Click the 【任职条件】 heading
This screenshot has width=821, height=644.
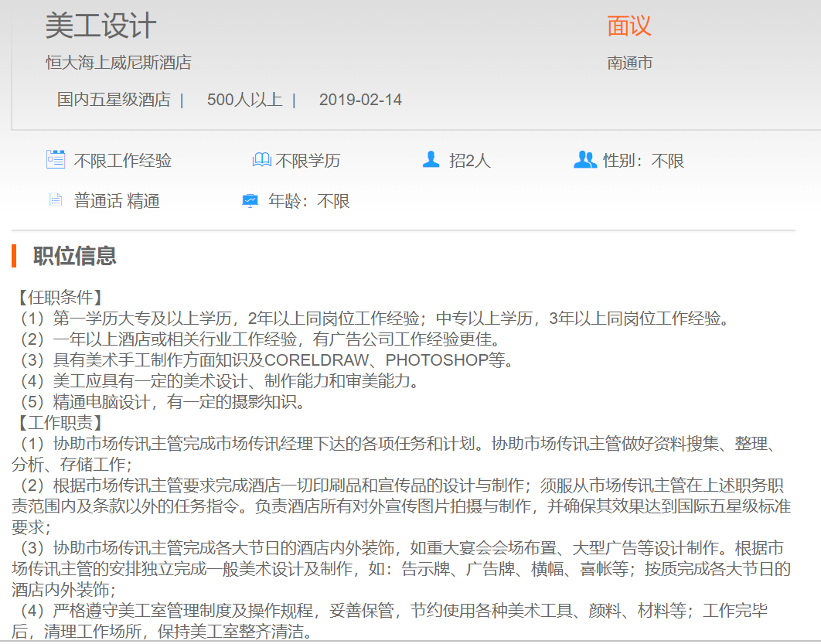coord(60,298)
